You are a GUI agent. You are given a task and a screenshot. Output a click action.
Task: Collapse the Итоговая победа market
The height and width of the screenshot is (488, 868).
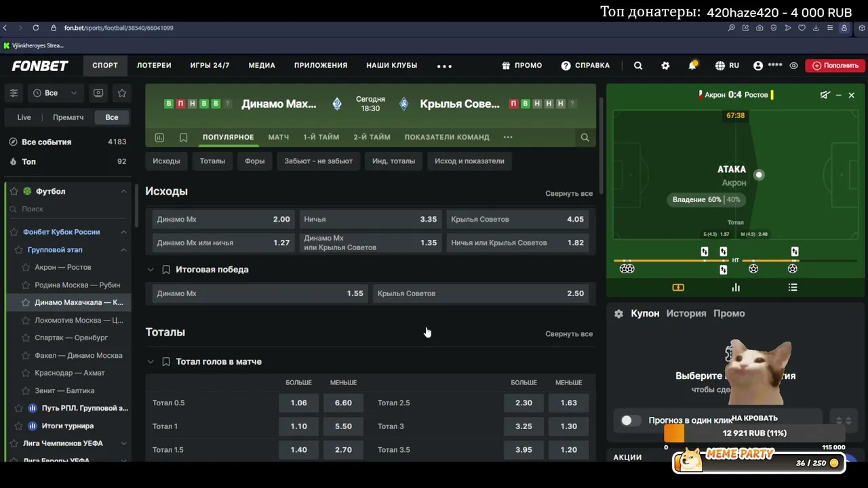(x=151, y=270)
